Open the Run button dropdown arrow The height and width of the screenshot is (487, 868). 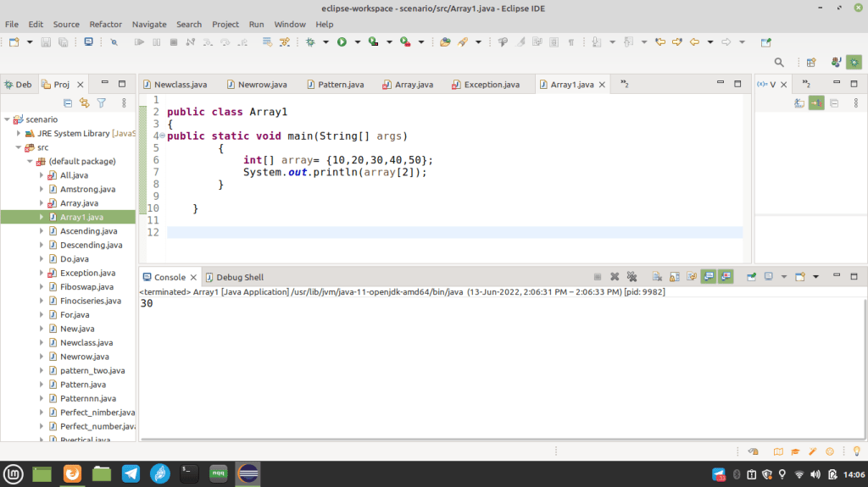[357, 42]
